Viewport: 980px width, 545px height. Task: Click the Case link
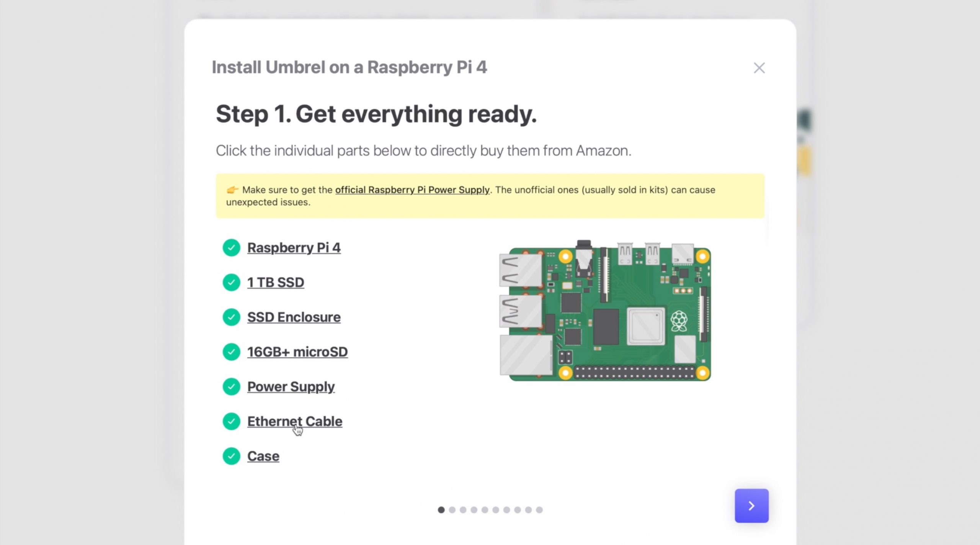click(x=263, y=456)
